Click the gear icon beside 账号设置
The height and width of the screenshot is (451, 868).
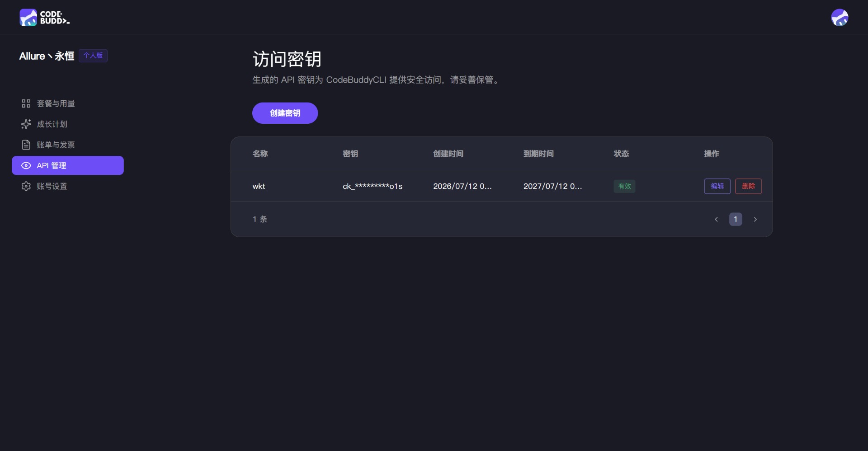pos(26,186)
